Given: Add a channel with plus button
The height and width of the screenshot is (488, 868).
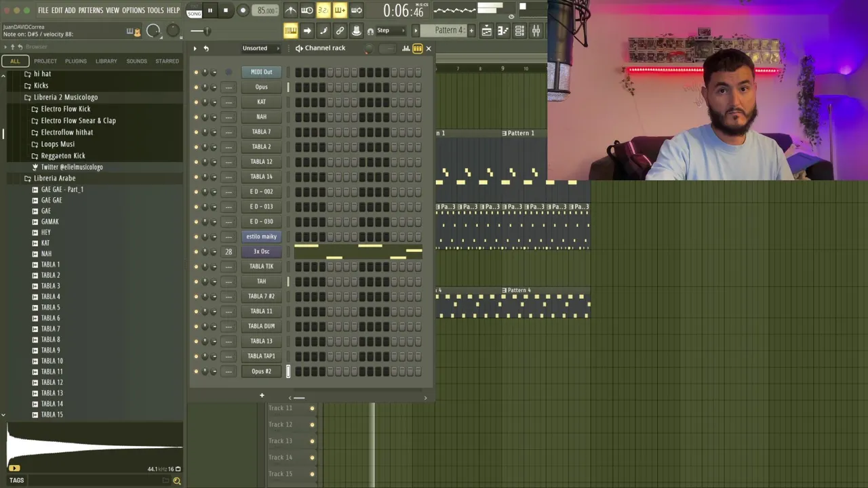Looking at the screenshot, I should point(262,396).
